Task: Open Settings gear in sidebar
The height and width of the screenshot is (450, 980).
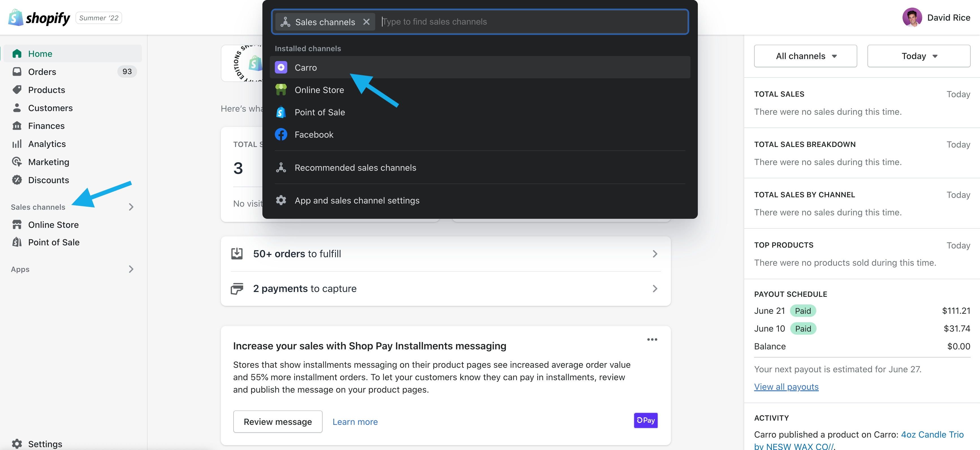Action: point(17,443)
